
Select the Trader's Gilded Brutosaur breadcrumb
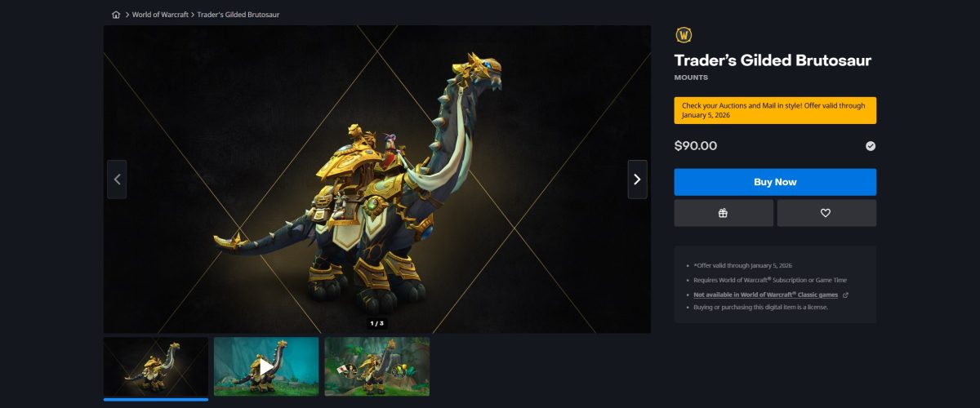pos(238,15)
